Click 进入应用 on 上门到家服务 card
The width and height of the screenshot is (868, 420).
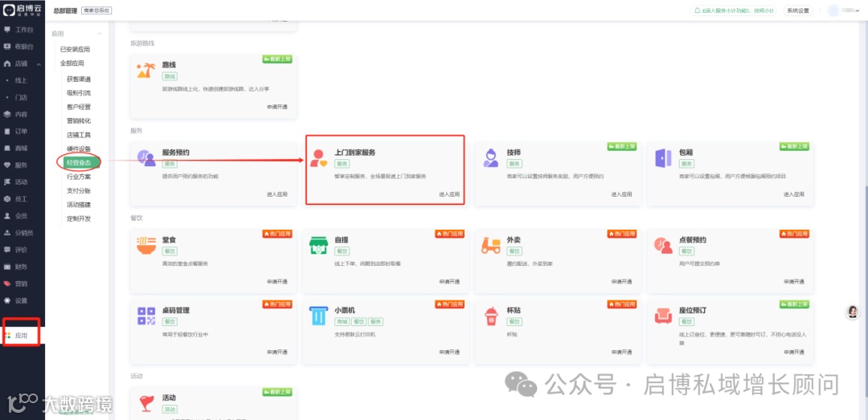449,194
